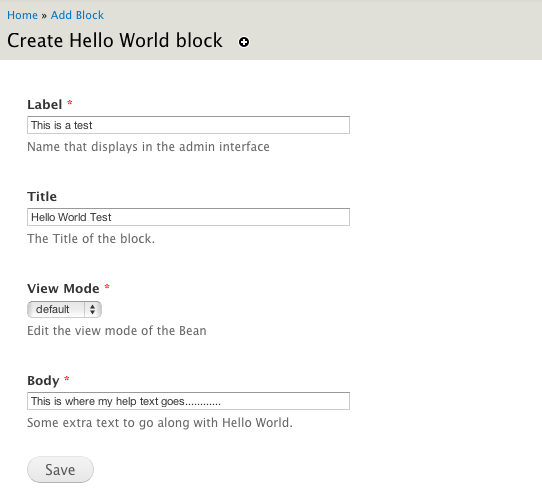This screenshot has width=542, height=500.
Task: Go to the Home breadcrumb link
Action: click(x=22, y=15)
